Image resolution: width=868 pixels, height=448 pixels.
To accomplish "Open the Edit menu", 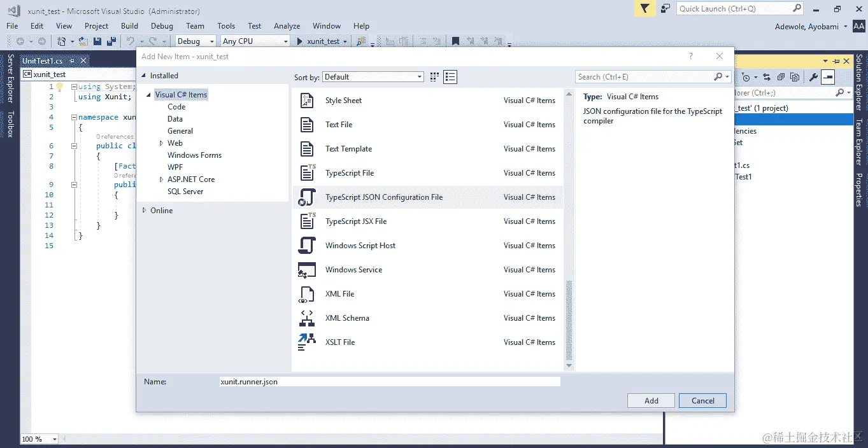I will point(37,26).
